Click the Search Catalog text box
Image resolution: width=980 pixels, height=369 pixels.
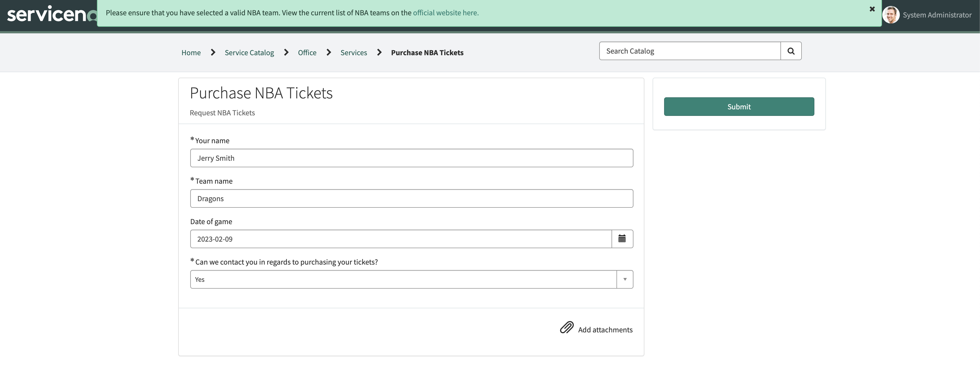pos(688,51)
